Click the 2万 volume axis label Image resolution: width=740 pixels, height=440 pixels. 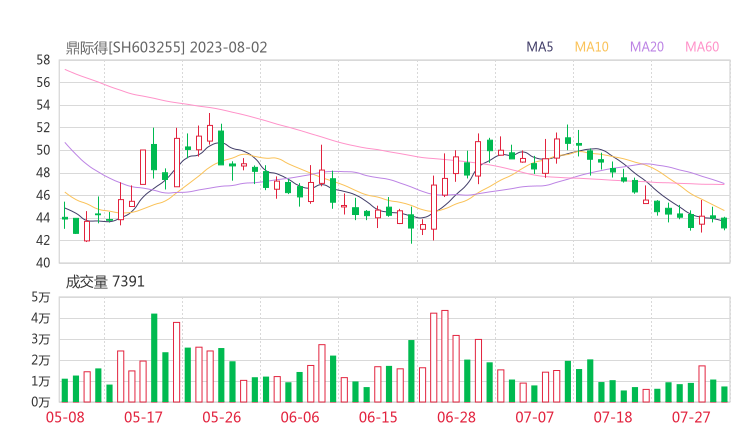click(41, 360)
